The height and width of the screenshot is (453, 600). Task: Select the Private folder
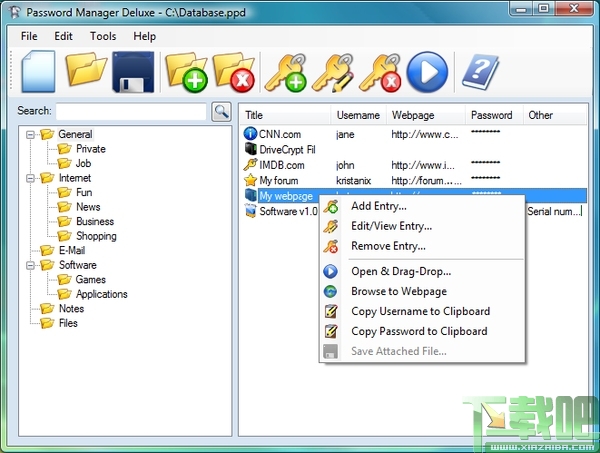pyautogui.click(x=91, y=149)
